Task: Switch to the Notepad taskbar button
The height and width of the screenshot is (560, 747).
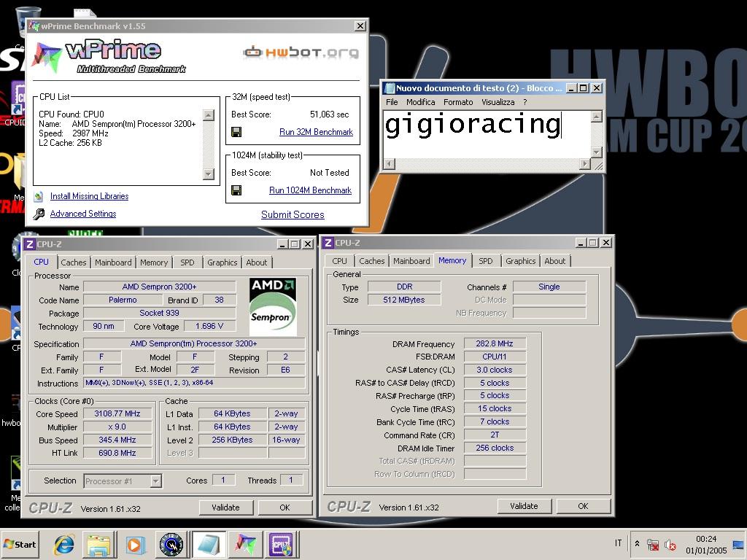Action: (208, 544)
